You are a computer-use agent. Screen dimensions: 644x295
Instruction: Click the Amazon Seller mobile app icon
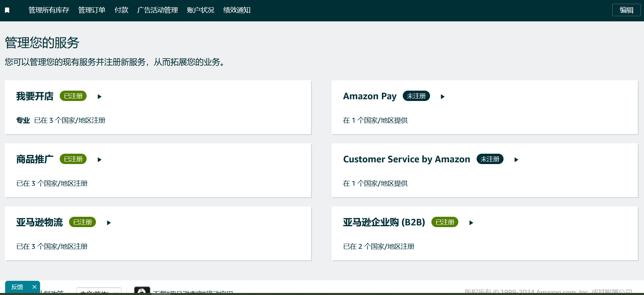[142, 291]
